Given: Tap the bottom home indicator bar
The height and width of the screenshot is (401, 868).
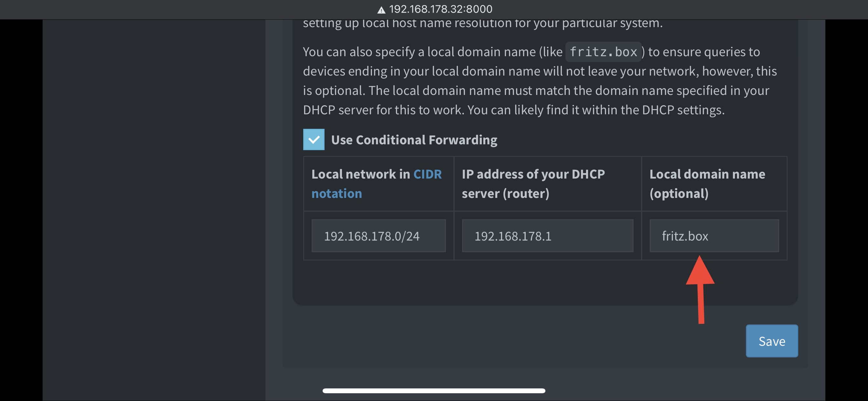Looking at the screenshot, I should point(434,391).
